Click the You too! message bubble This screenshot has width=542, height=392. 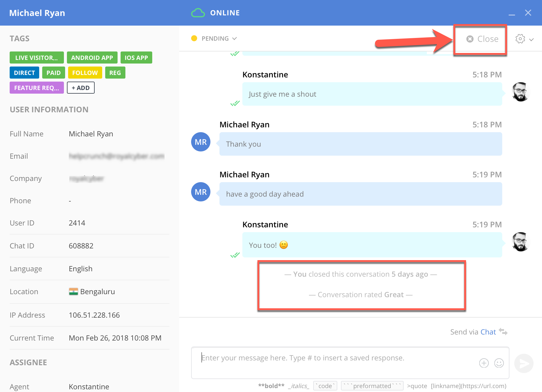tap(372, 245)
